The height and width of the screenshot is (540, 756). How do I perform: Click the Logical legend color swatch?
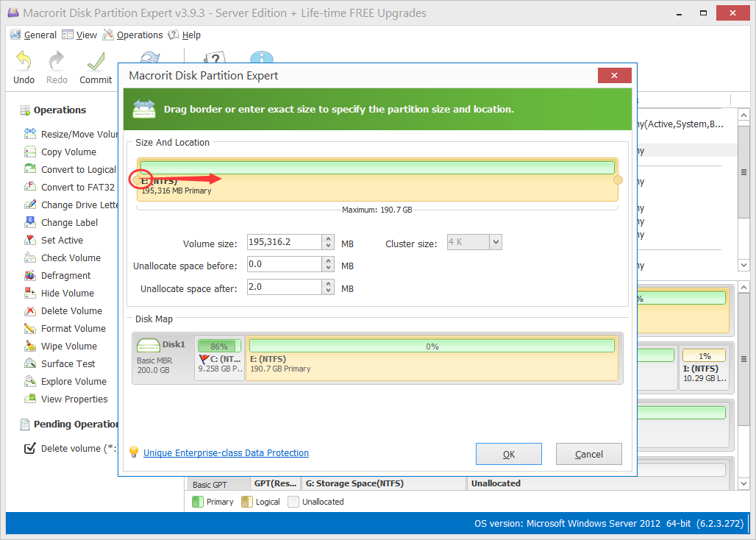point(247,502)
